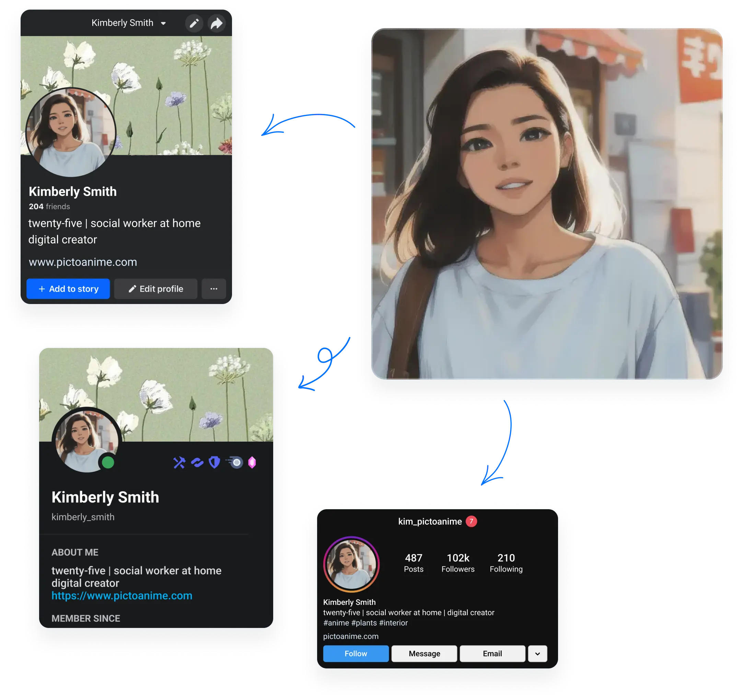Open the https://www.pictoanime.com link in About Me
The height and width of the screenshot is (700, 742).
[122, 596]
